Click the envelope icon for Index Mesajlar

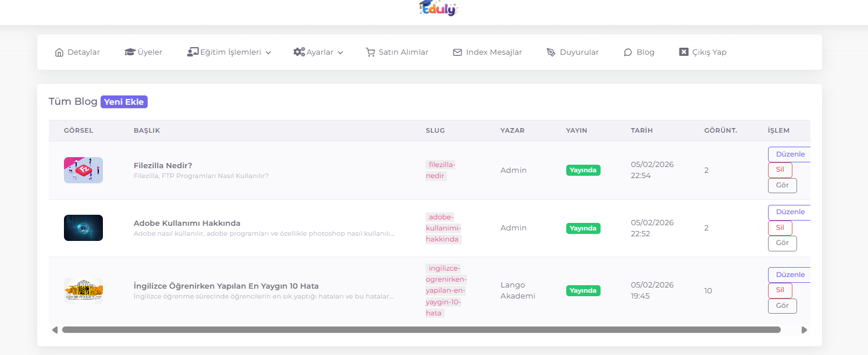pos(458,52)
